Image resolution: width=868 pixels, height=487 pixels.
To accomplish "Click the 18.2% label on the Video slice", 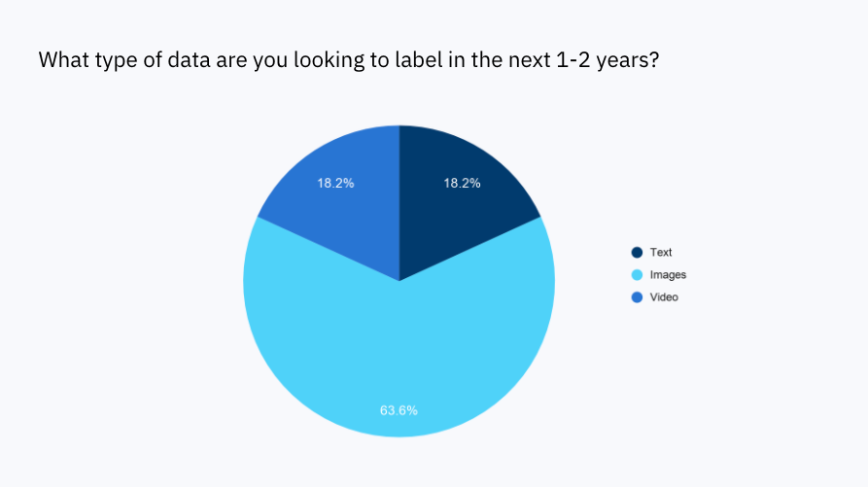I will pos(335,183).
